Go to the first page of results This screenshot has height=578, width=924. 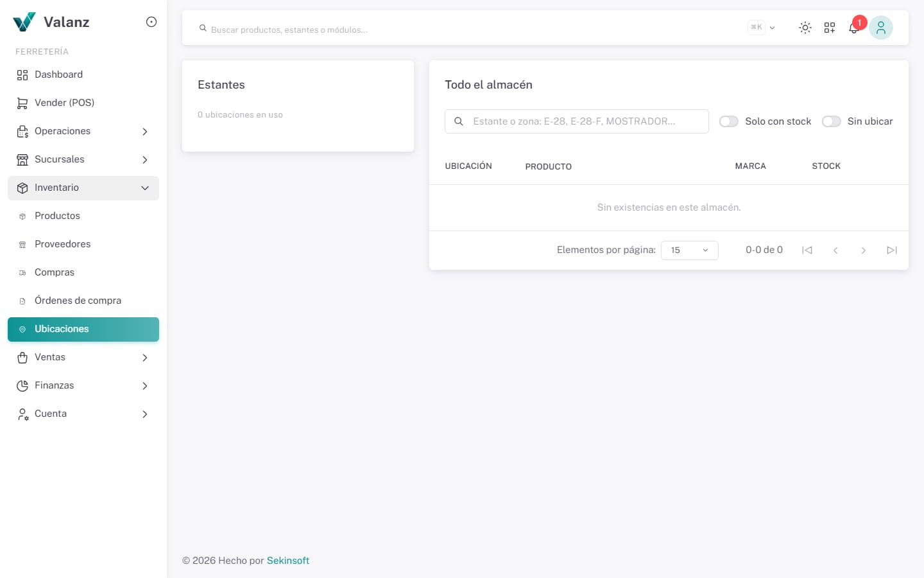(x=807, y=250)
